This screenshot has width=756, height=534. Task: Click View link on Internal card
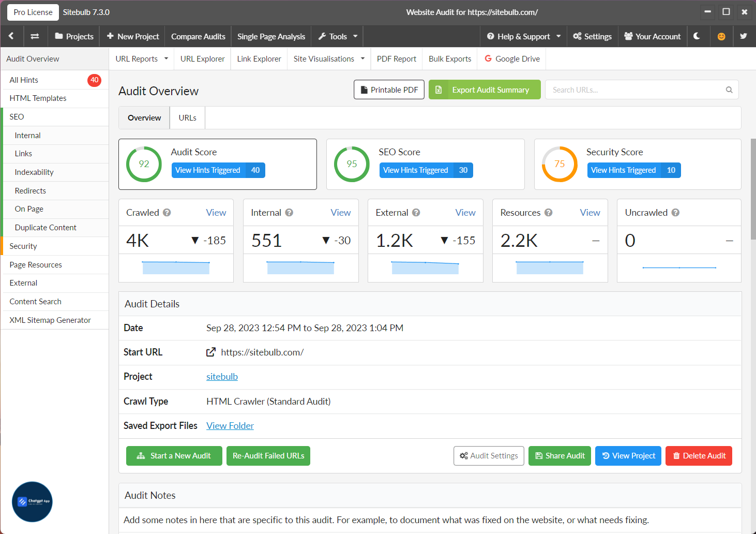click(340, 212)
